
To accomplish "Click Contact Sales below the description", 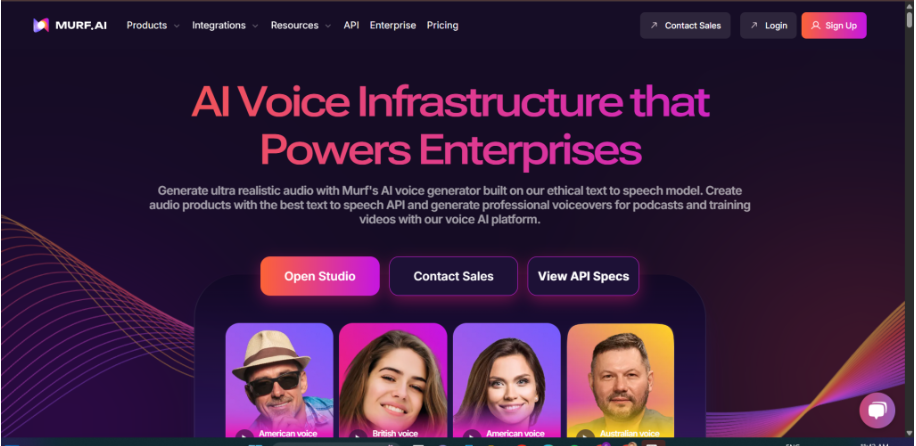I will point(453,276).
